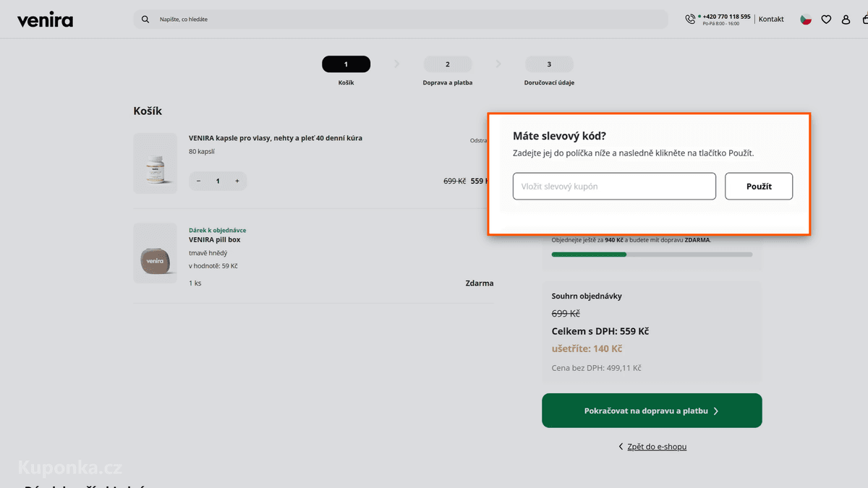Open the wishlist heart icon
868x488 pixels.
826,20
